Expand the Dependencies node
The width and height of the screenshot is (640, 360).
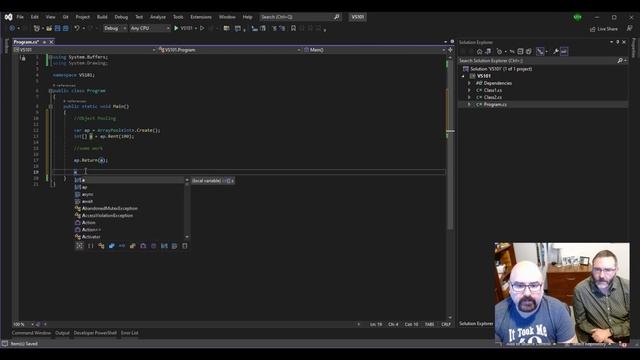[x=469, y=83]
